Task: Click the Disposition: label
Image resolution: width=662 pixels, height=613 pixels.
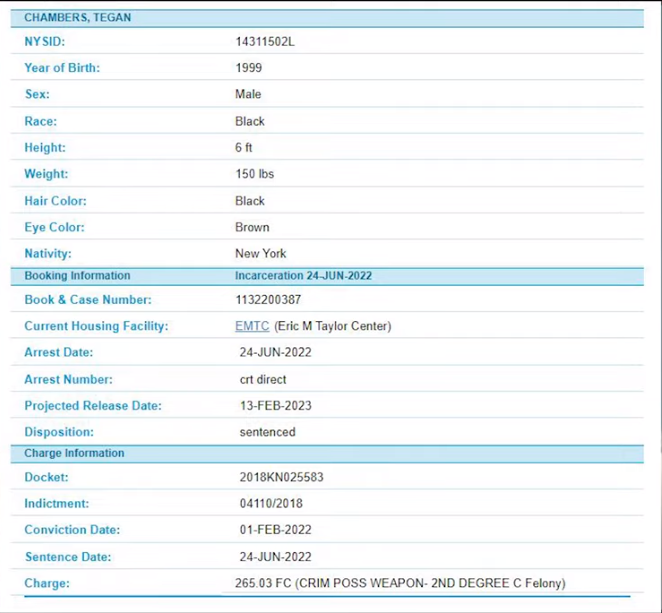Action: [x=59, y=432]
